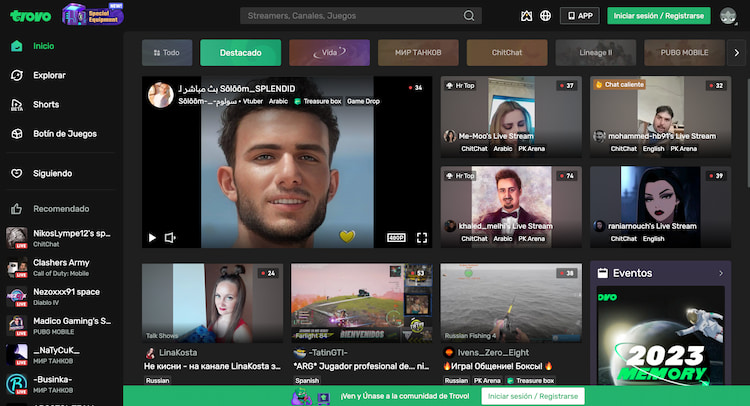This screenshot has width=750, height=406.
Task: Click the profile avatar in the header
Action: tap(728, 16)
